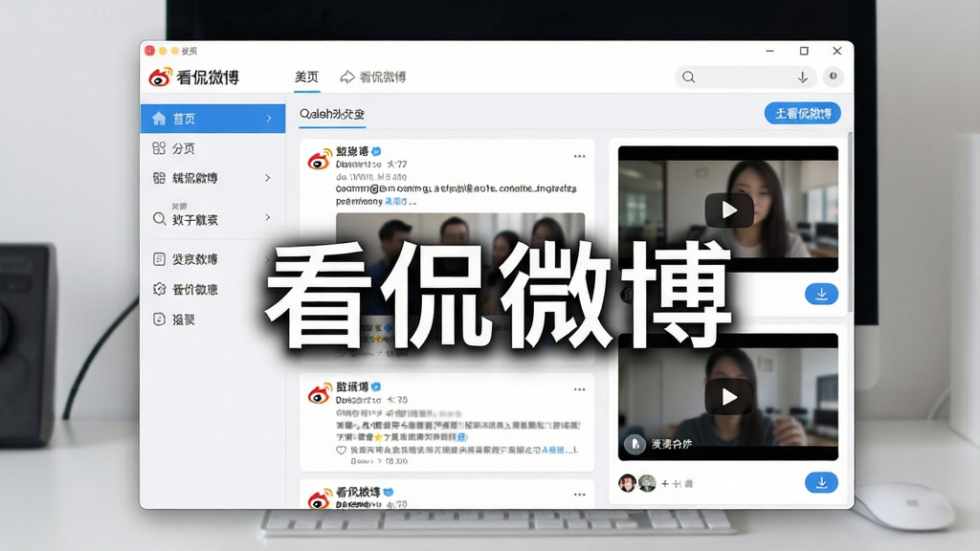
Task: Click the magnifier icon in the sidebar search row
Action: click(159, 219)
